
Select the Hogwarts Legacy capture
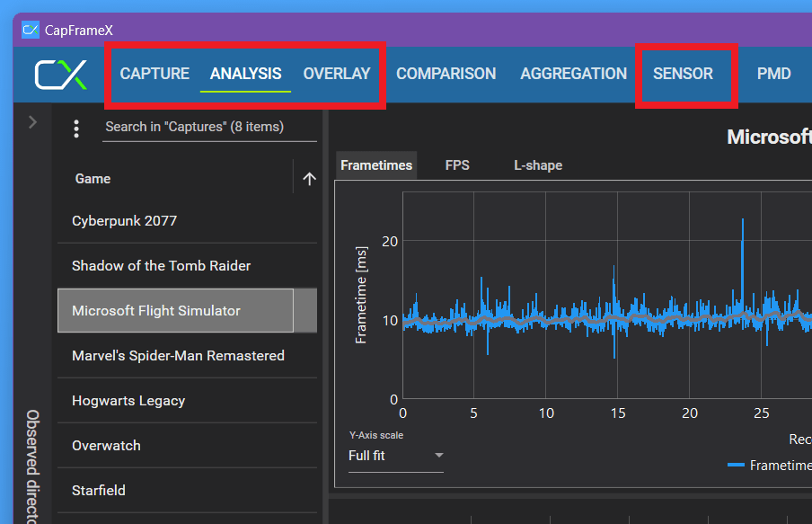pos(187,401)
